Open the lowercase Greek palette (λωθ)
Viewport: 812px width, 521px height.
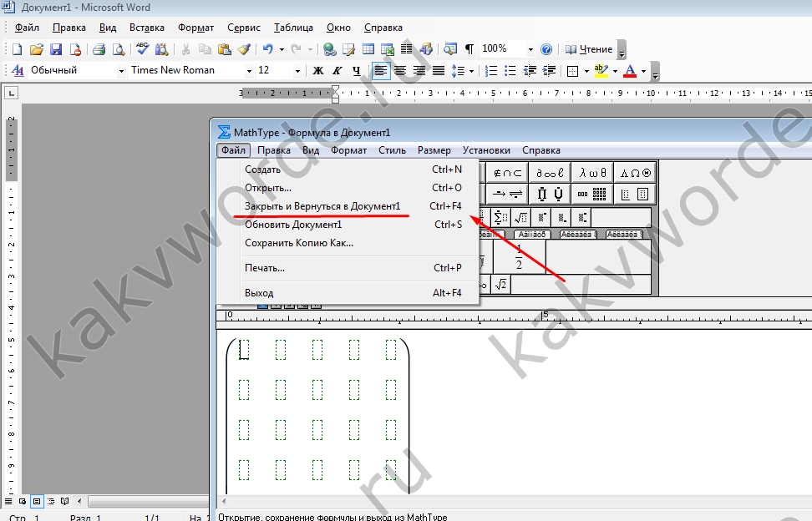(x=592, y=174)
